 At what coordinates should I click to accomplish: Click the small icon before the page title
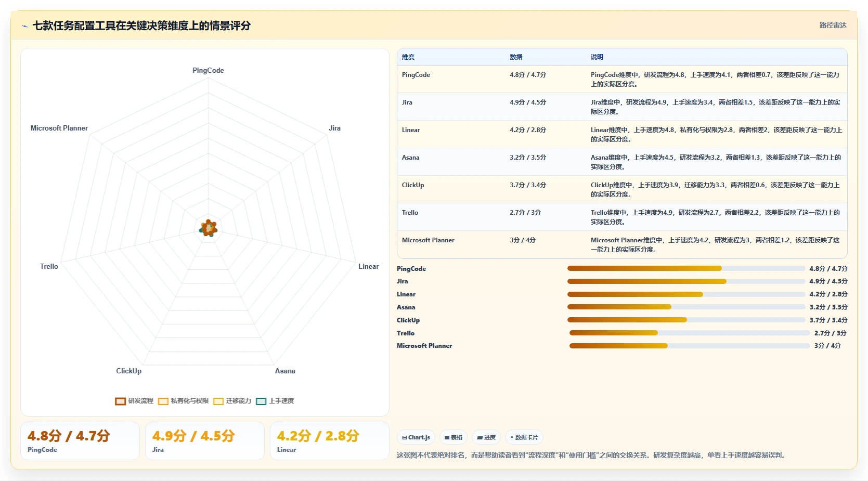pos(24,26)
